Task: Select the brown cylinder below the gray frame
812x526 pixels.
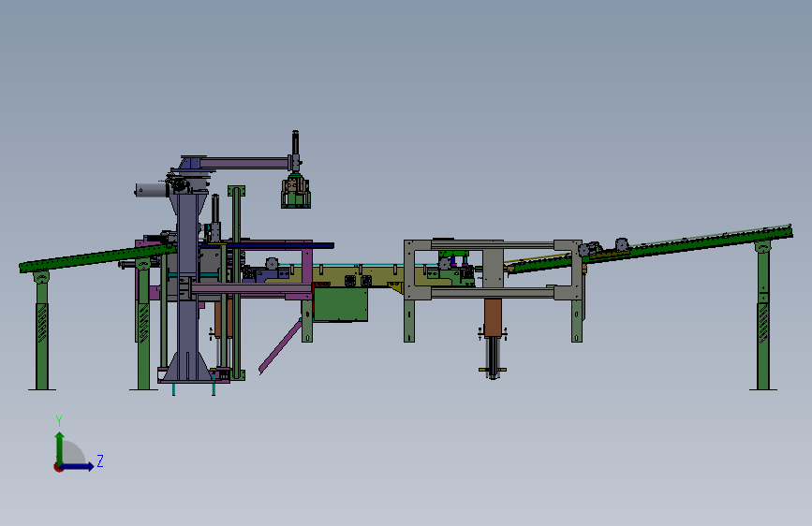Action: [493, 318]
